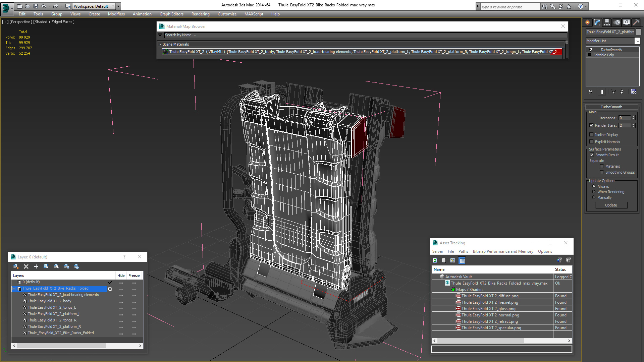
Task: Switch to the Hierarchy command panel tab
Action: point(607,22)
